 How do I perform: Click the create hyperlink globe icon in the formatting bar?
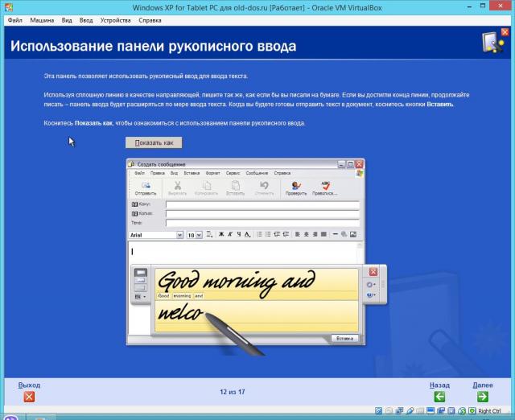[x=344, y=234]
